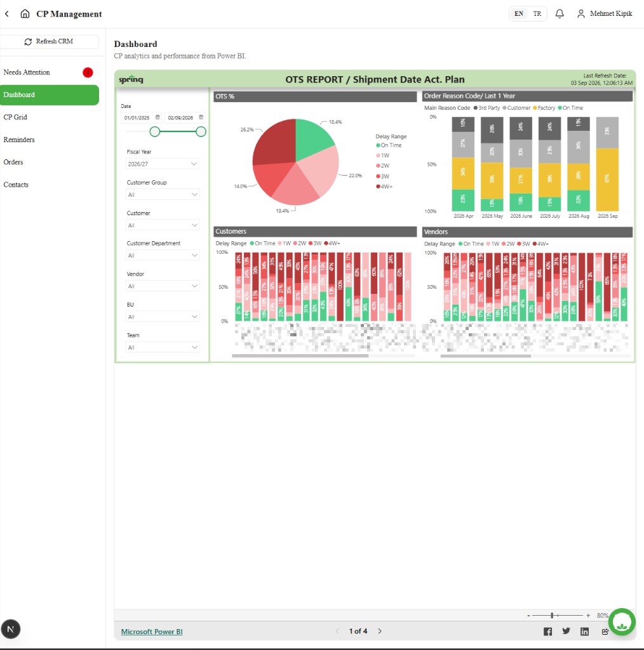Open the Needs Attention section
644x650 pixels.
[50, 72]
